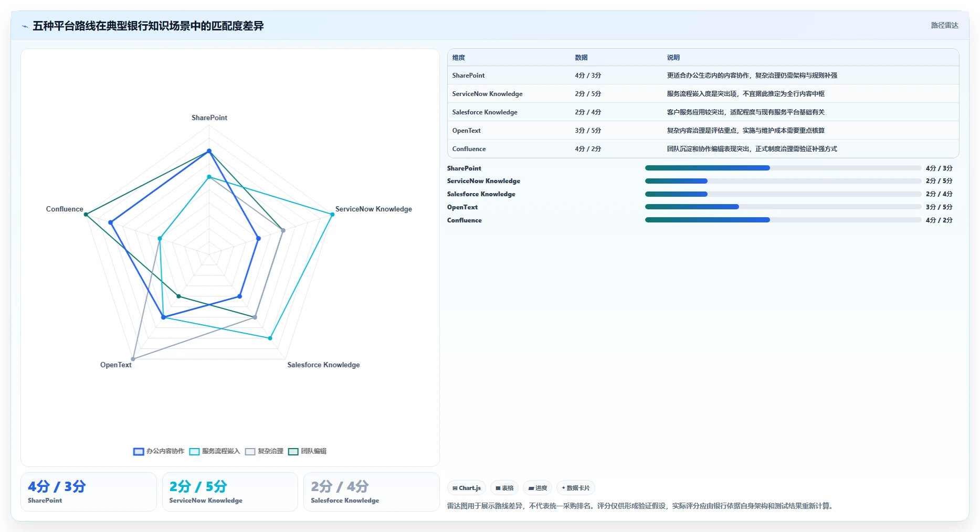Click the description starting 更适合办公生态内的内容协作
The height and width of the screenshot is (532, 980).
752,76
